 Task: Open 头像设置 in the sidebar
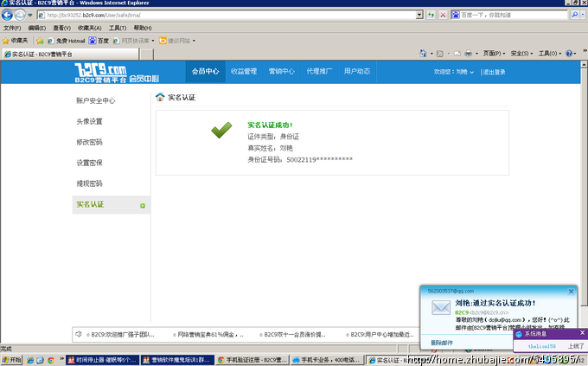89,121
